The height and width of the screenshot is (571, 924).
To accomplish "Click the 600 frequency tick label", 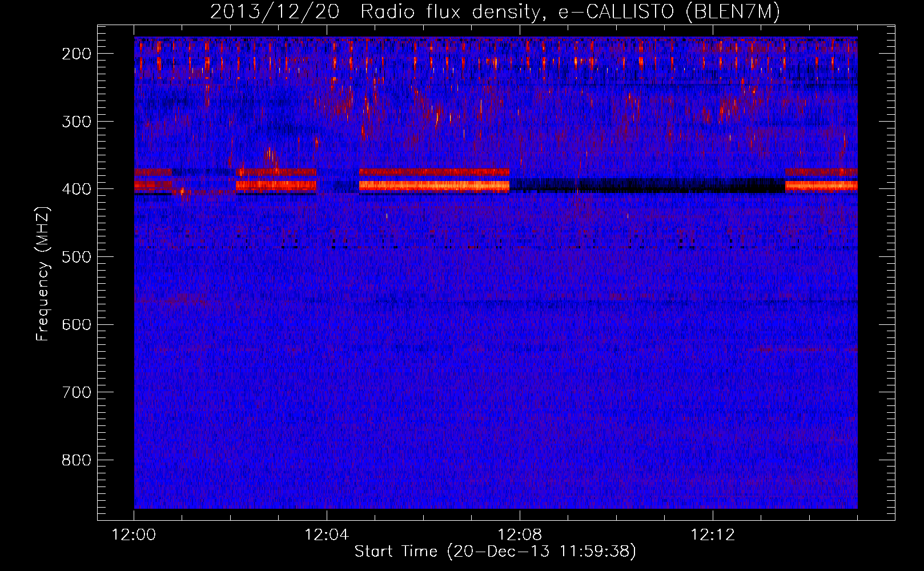I will (x=76, y=324).
